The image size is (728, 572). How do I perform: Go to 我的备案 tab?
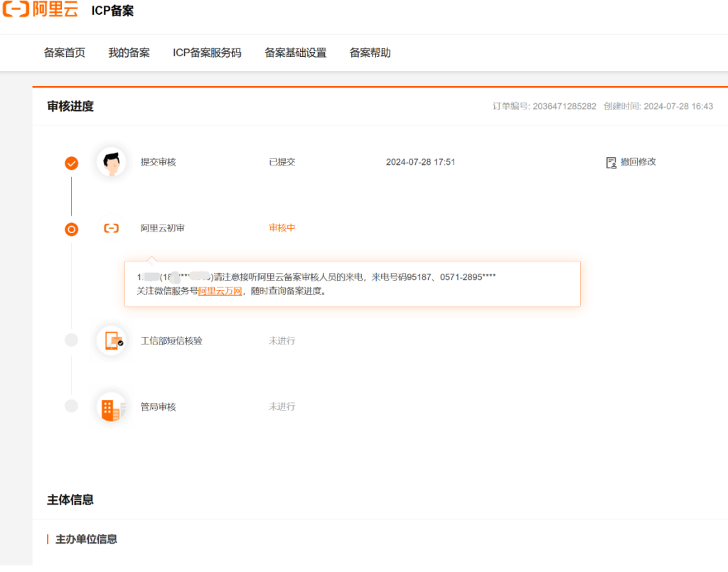(x=129, y=53)
